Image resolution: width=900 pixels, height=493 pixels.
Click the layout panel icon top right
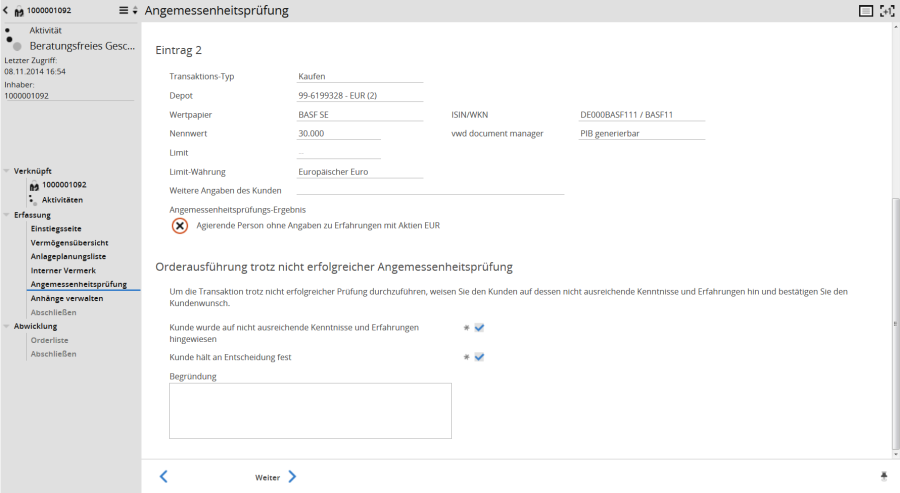(866, 11)
